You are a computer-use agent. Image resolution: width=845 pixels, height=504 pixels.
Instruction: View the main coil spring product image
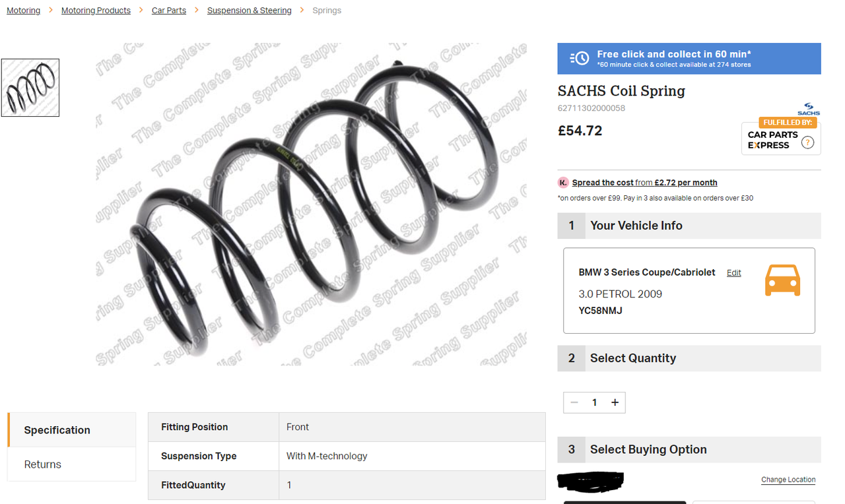click(x=312, y=205)
